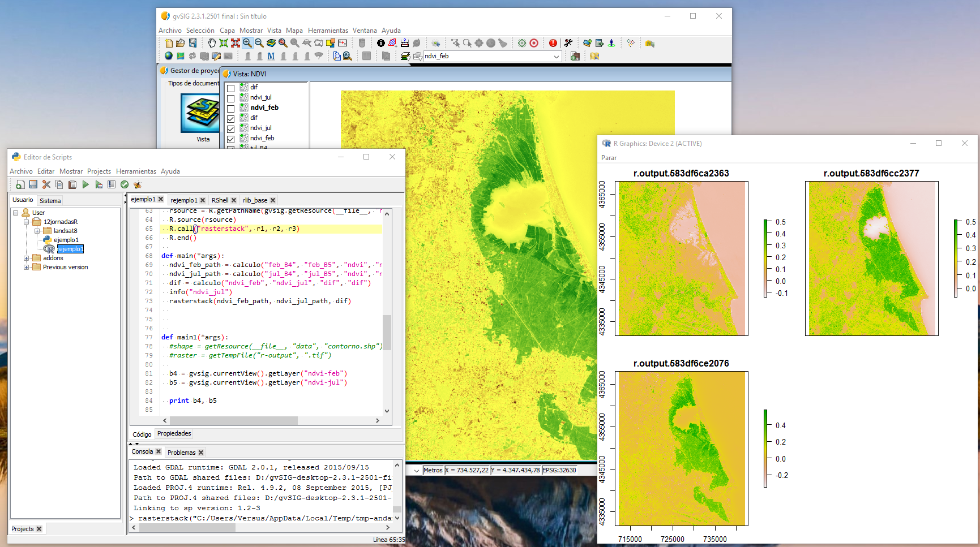This screenshot has height=547, width=980.
Task: Click the bug debug icon in script editor toolbar
Action: [x=137, y=184]
